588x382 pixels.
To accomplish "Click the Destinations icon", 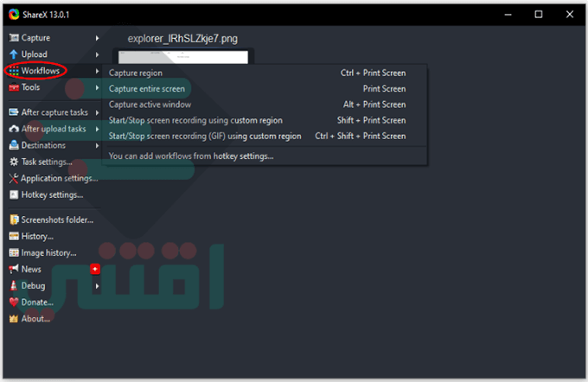I will click(14, 145).
